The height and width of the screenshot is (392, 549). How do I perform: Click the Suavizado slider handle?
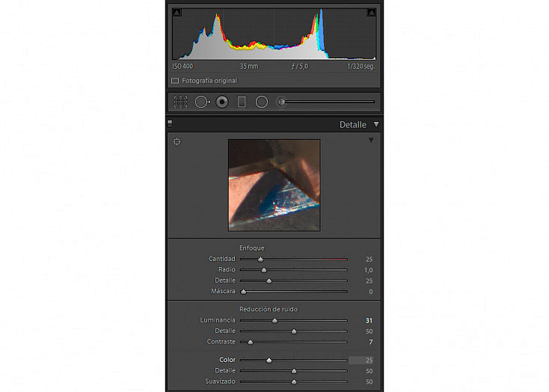[294, 382]
